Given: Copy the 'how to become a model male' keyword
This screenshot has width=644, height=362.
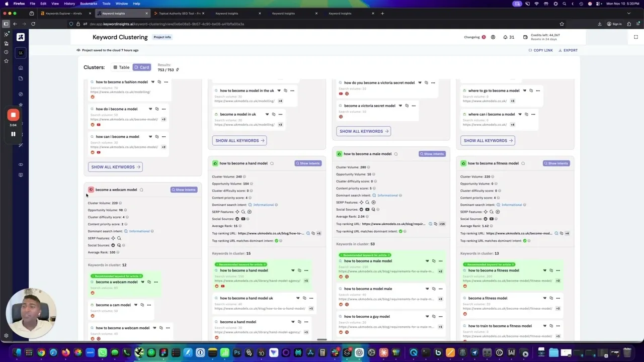Looking at the screenshot, I should coord(433,289).
